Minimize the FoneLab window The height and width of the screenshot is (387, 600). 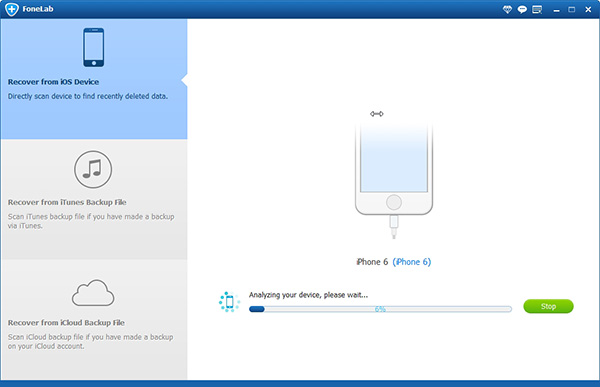click(556, 10)
